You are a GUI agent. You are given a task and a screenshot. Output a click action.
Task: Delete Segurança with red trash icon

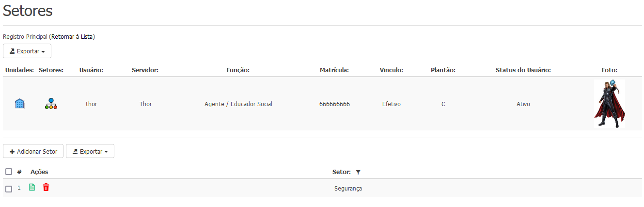46,187
